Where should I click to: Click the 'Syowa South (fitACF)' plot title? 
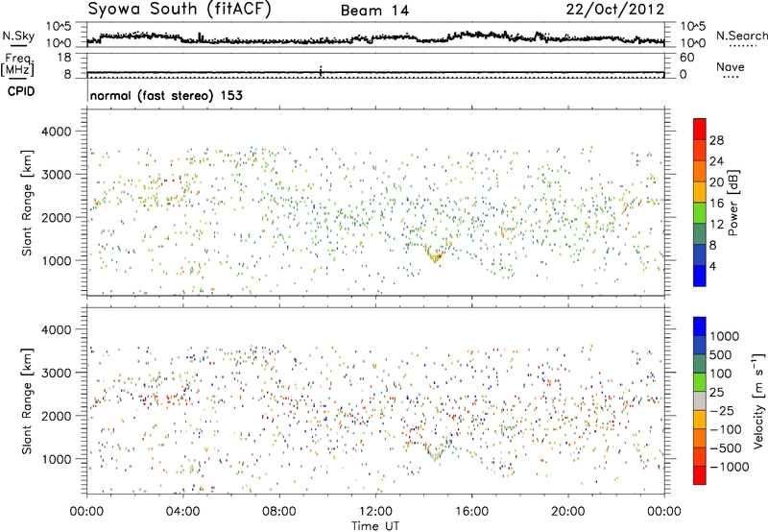(180, 9)
